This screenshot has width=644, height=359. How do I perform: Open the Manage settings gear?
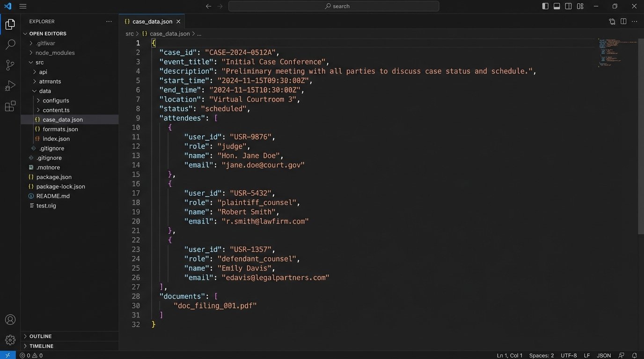point(10,340)
